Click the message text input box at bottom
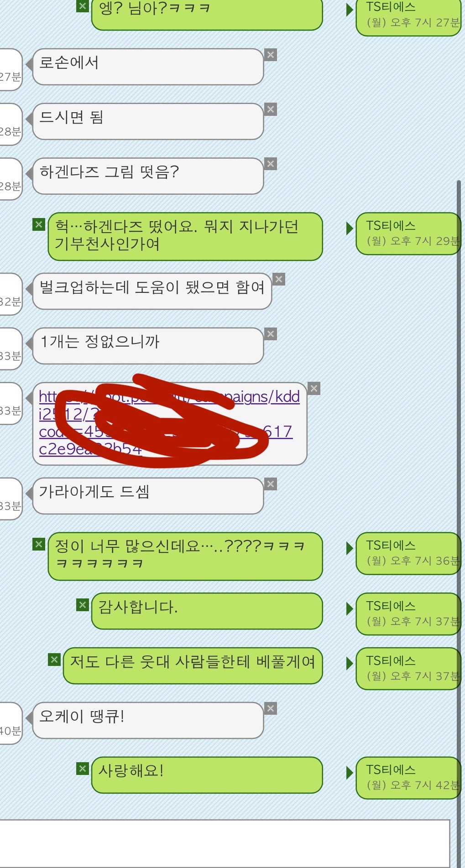 [225, 844]
